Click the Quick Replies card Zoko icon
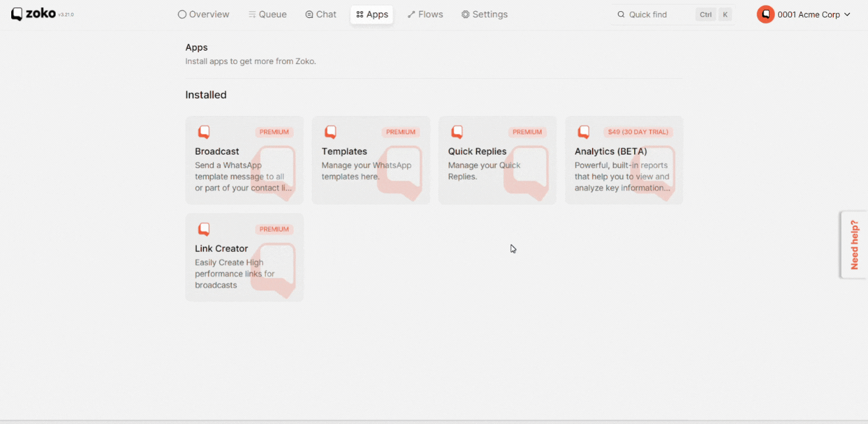The image size is (868, 424). (456, 132)
